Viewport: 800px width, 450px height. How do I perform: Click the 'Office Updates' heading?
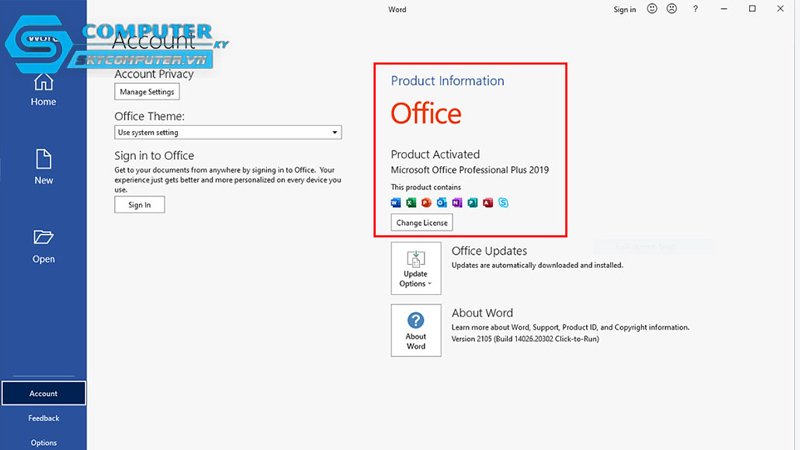(x=489, y=251)
